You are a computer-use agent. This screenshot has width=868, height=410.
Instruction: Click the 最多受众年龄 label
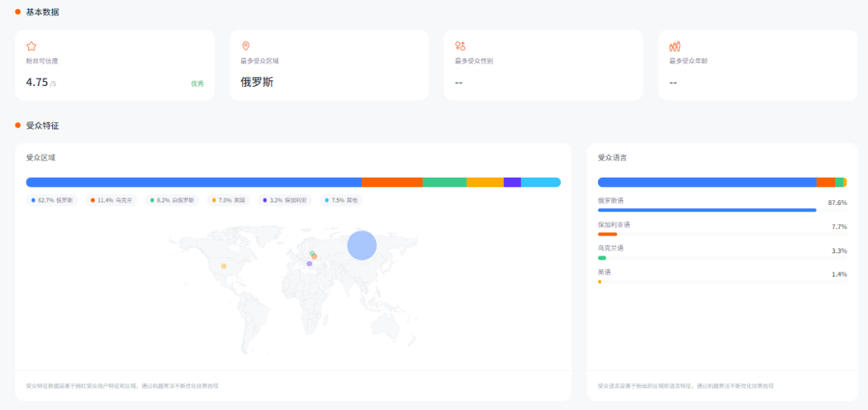pos(688,61)
